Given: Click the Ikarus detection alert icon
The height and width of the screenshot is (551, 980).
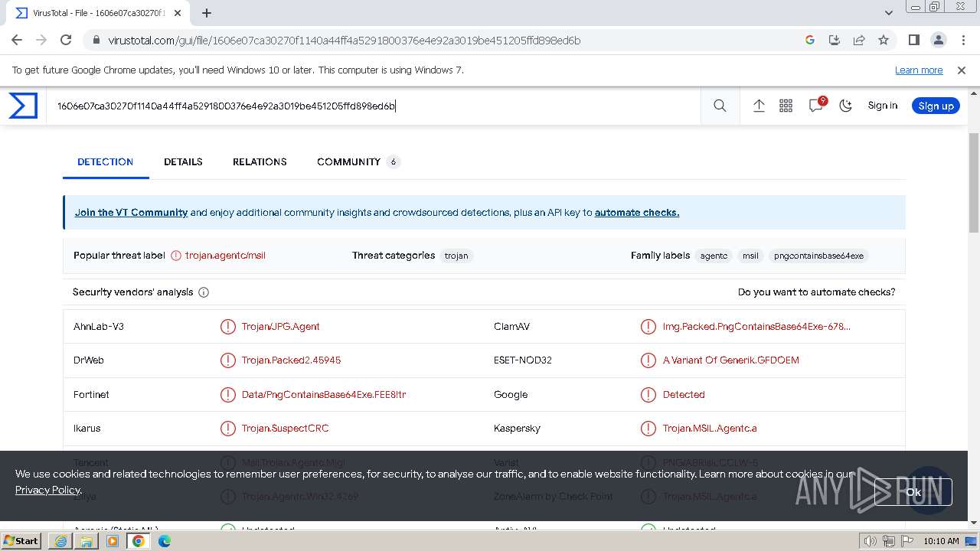Looking at the screenshot, I should 228,429.
